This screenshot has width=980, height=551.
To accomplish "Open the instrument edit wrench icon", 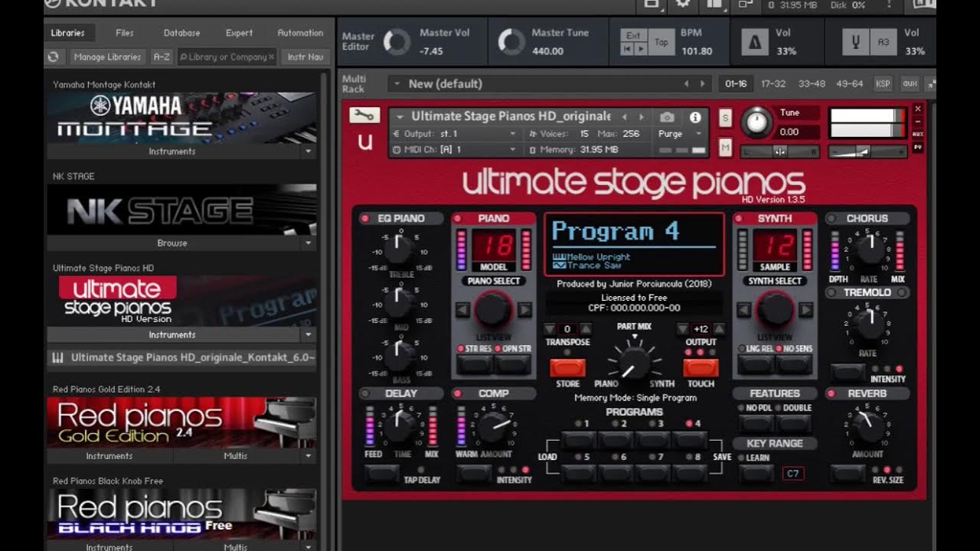I will (x=364, y=116).
